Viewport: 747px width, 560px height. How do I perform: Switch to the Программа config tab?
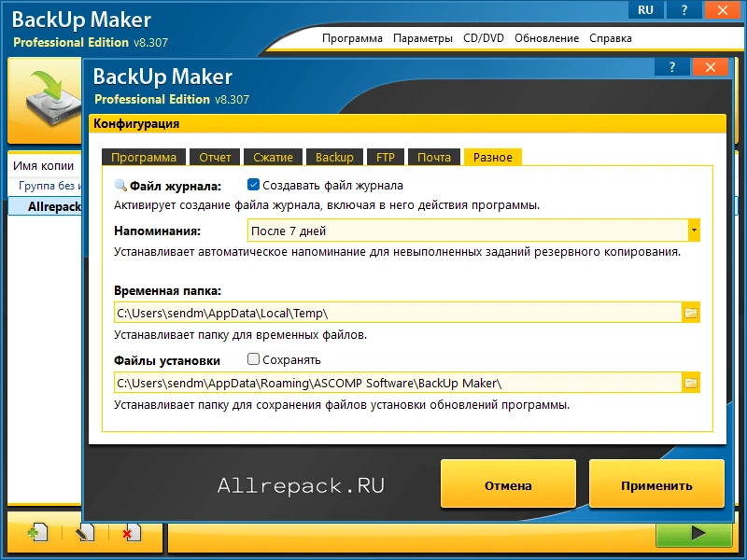pos(144,157)
